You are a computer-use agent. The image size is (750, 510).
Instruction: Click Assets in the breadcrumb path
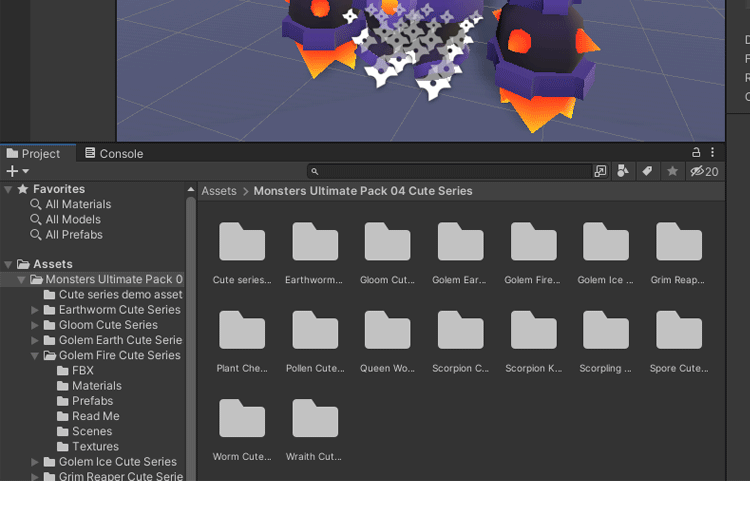(x=219, y=191)
